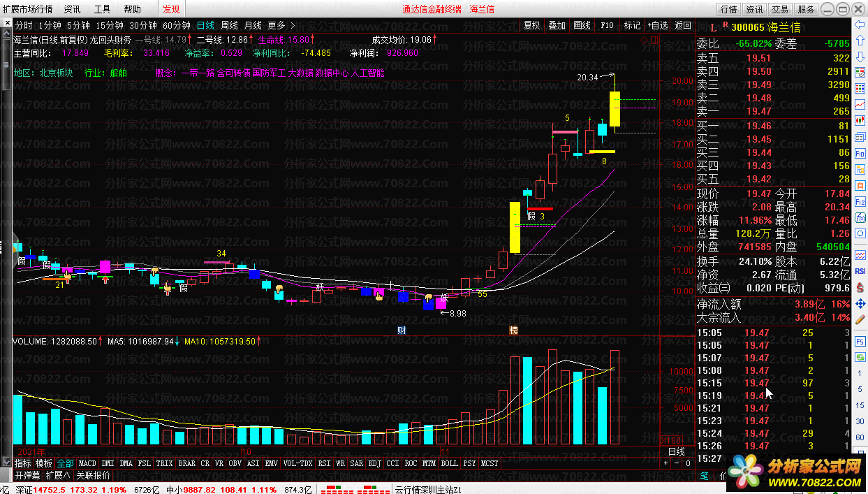This screenshot has width=868, height=494.
Task: Switch to 30分钟 period
Action: pos(143,25)
